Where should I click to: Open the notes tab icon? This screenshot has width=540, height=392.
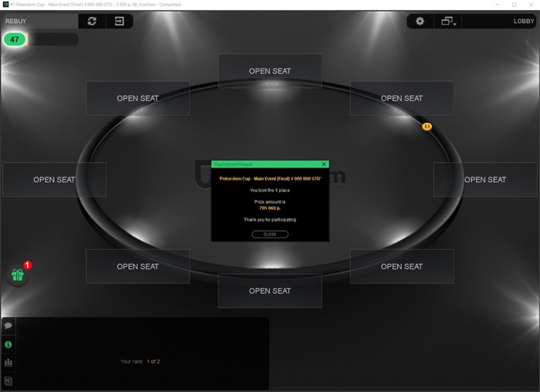click(8, 381)
